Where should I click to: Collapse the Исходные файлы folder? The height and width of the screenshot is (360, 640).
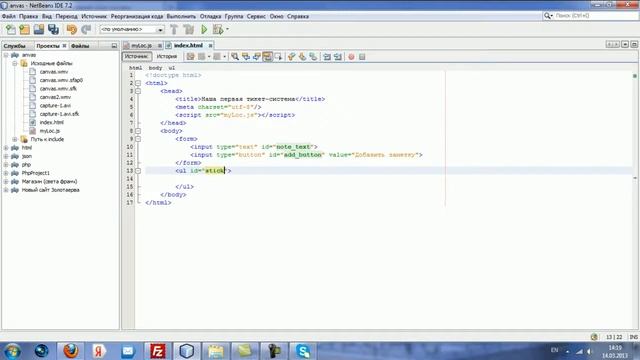pyautogui.click(x=15, y=64)
